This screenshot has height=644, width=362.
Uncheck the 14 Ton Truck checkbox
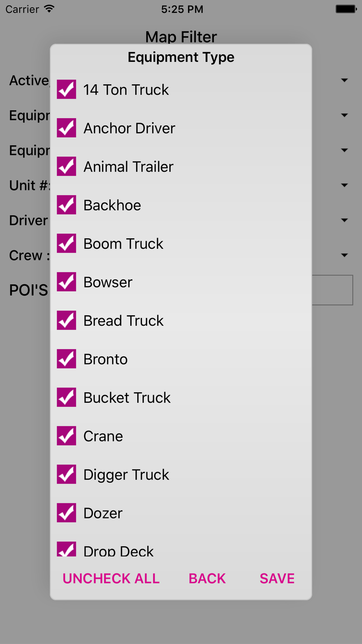(67, 89)
